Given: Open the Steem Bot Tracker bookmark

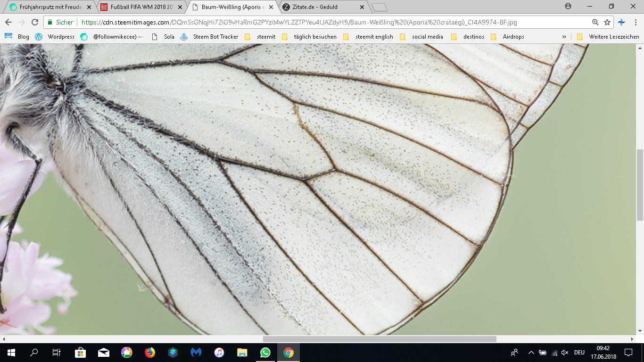Looking at the screenshot, I should coord(209,36).
